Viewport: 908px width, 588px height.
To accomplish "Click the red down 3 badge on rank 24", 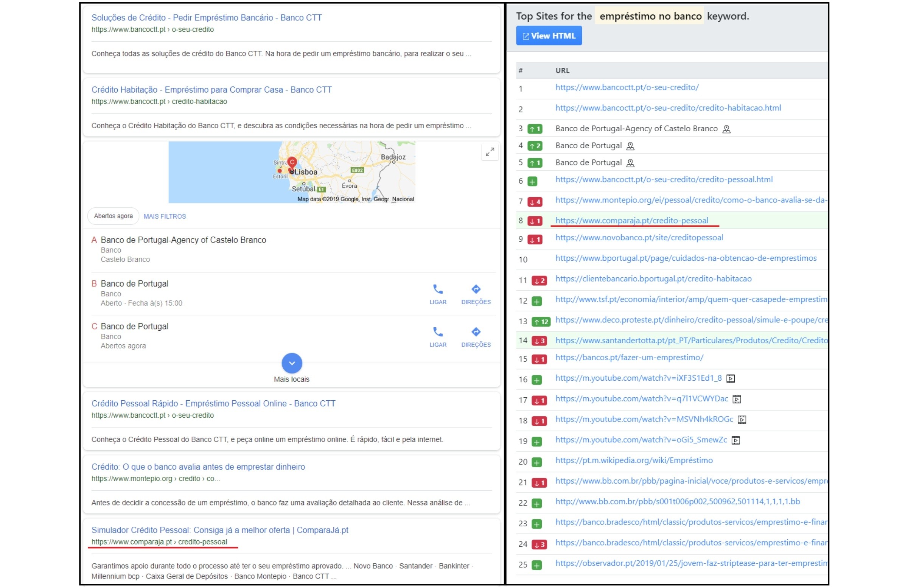I will (x=539, y=545).
